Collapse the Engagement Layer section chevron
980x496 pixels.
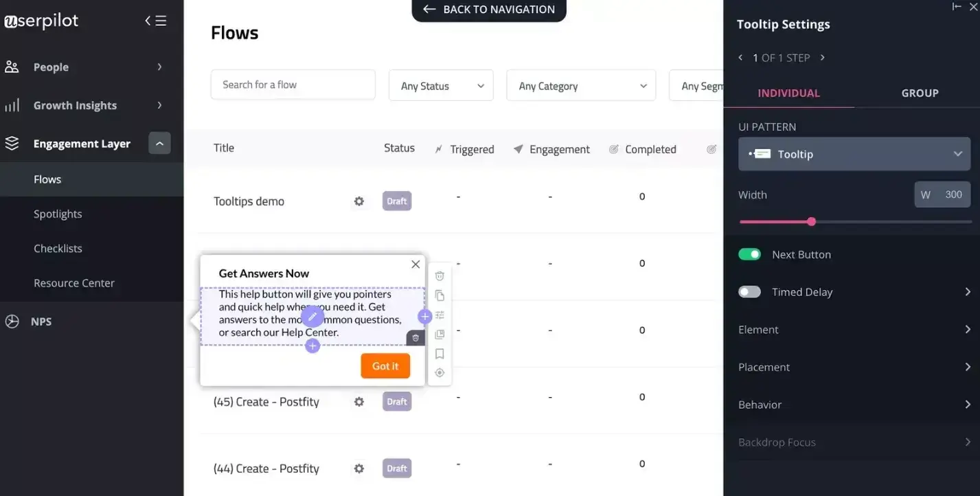click(159, 143)
